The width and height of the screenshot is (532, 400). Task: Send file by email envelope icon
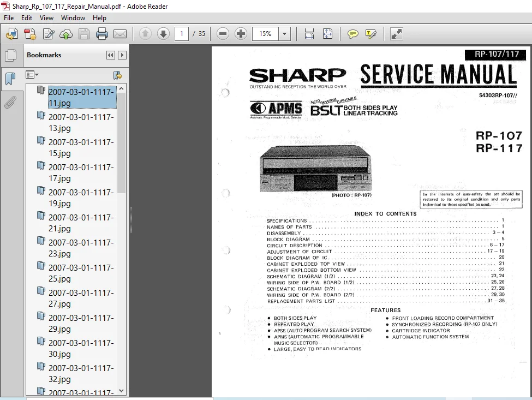click(119, 34)
